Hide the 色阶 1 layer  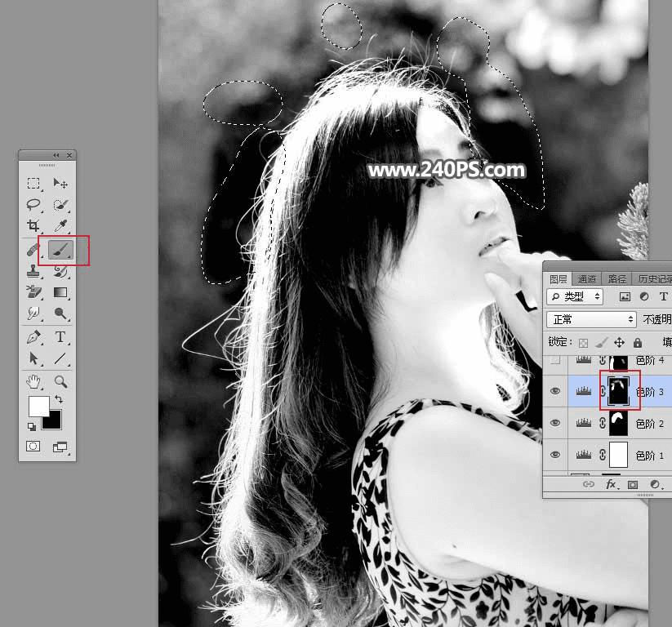(x=555, y=455)
